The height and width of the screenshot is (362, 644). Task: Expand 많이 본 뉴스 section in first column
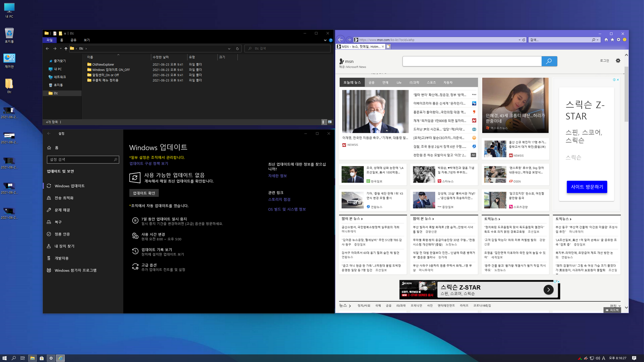(x=352, y=219)
